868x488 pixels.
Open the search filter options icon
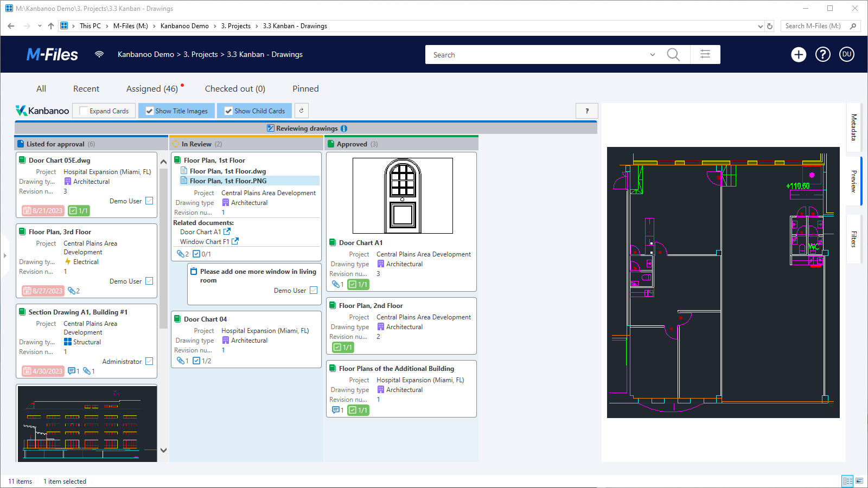[705, 55]
